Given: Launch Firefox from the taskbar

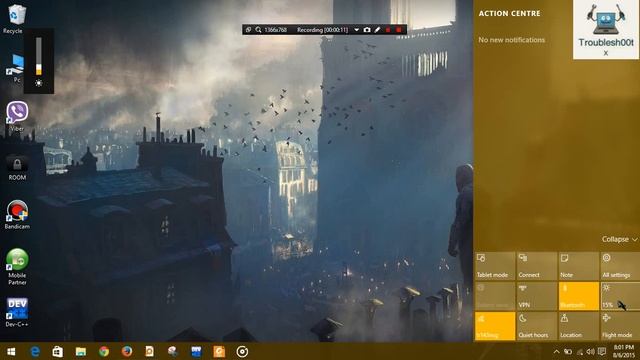Looking at the screenshot, I should (127, 351).
